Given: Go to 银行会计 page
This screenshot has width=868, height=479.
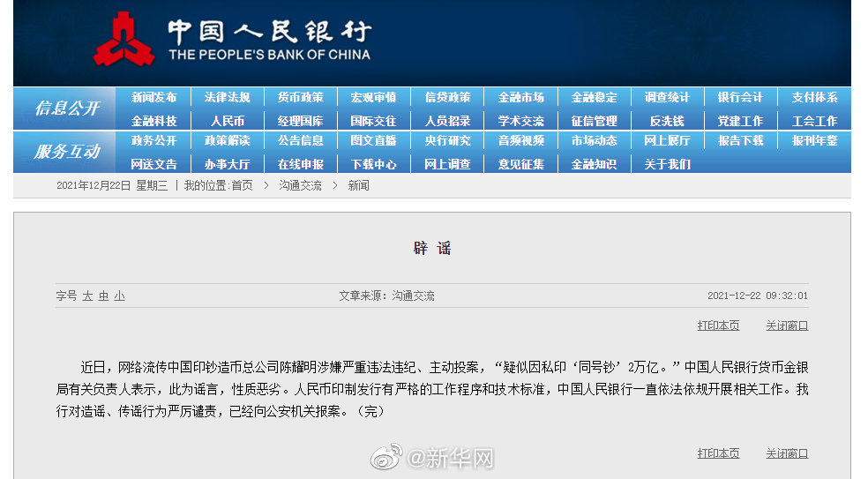Looking at the screenshot, I should [741, 97].
